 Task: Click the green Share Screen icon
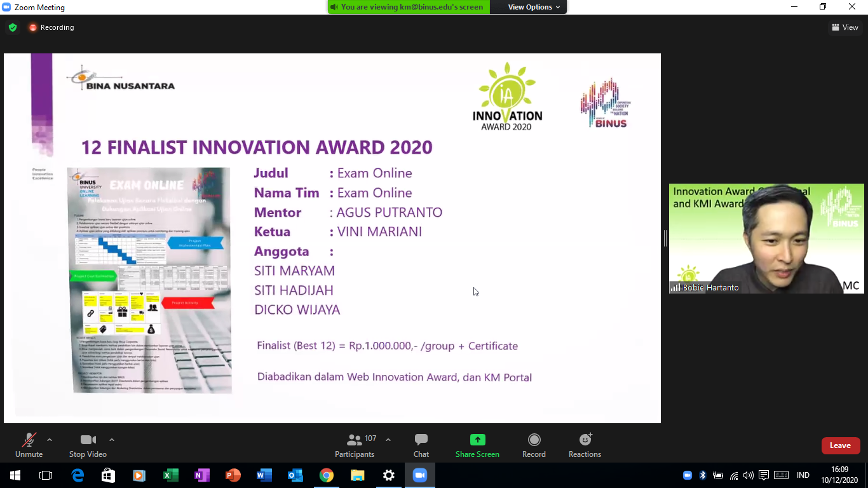[x=477, y=440]
